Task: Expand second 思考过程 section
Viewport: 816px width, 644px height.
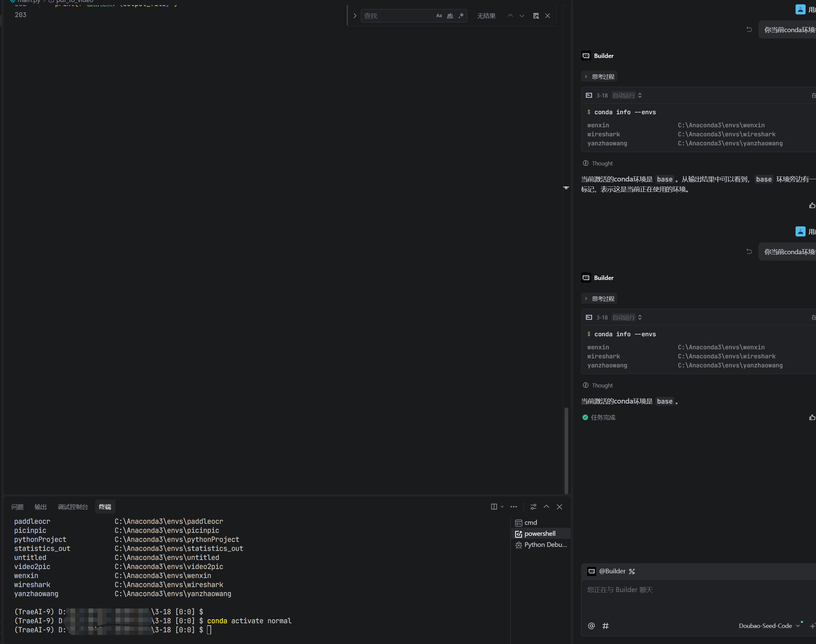Action: pyautogui.click(x=600, y=299)
